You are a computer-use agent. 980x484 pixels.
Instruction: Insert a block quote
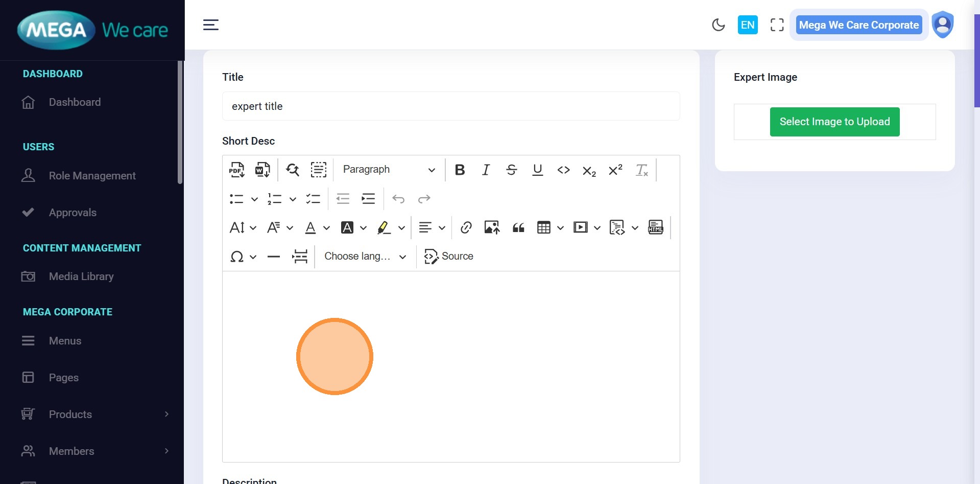[x=518, y=227]
